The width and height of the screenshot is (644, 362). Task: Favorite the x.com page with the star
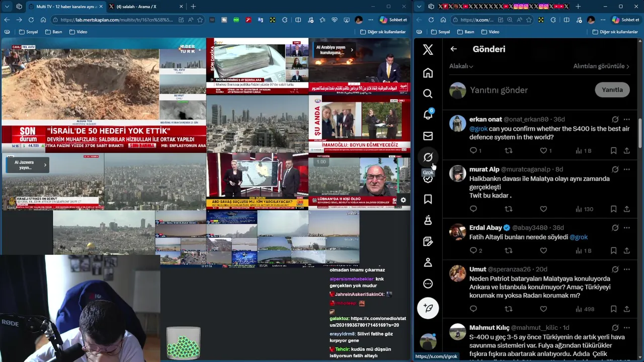[530, 20]
